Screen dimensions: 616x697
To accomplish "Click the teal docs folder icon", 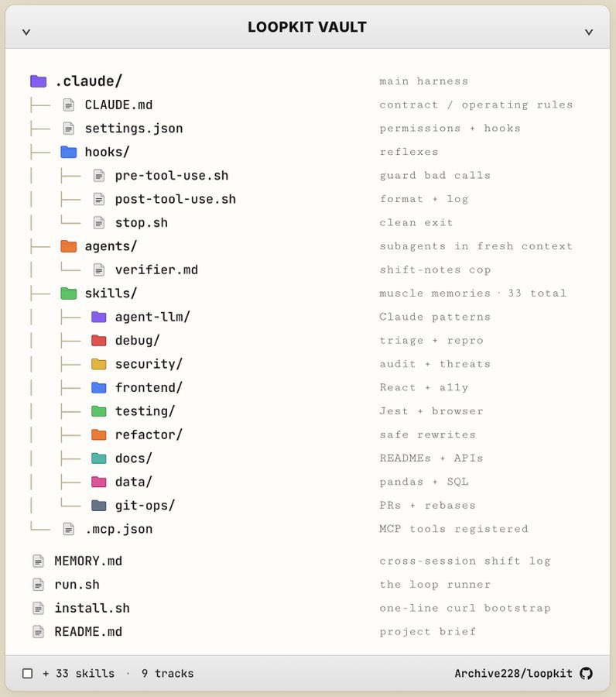I will (98, 458).
